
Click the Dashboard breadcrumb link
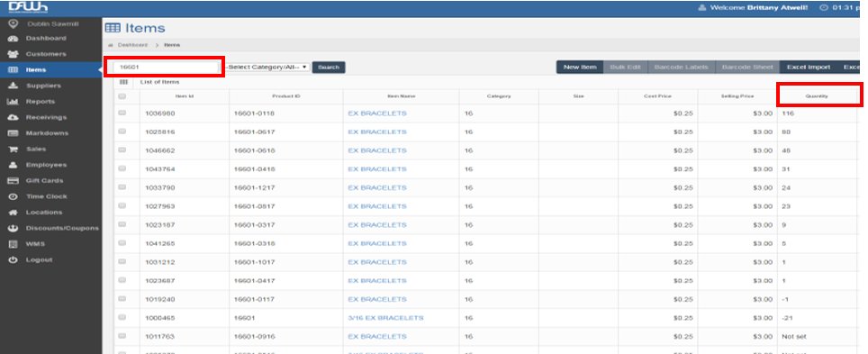click(x=132, y=45)
